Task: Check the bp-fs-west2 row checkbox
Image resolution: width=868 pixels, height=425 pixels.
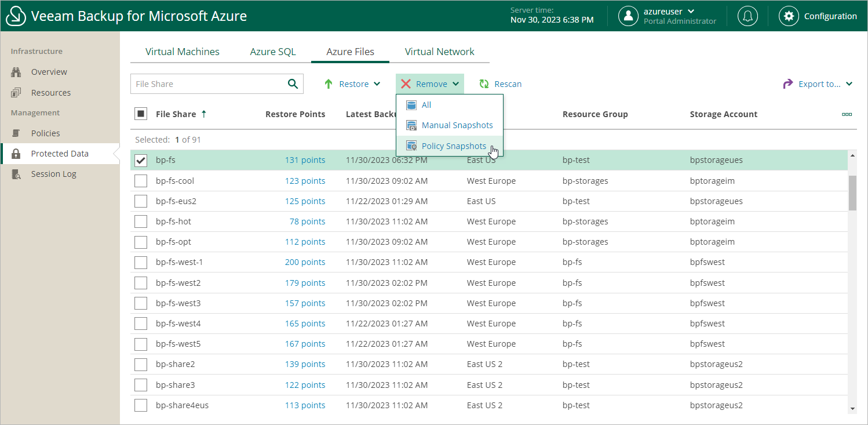Action: [141, 283]
